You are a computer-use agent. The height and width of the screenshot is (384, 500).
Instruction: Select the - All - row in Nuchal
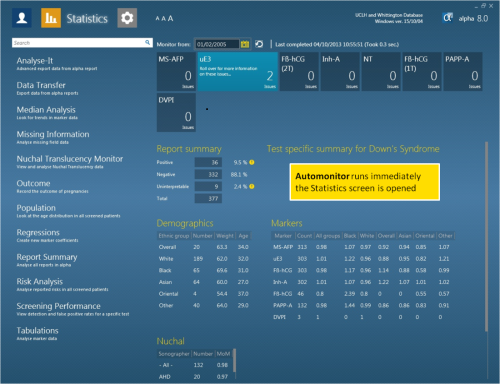click(195, 365)
